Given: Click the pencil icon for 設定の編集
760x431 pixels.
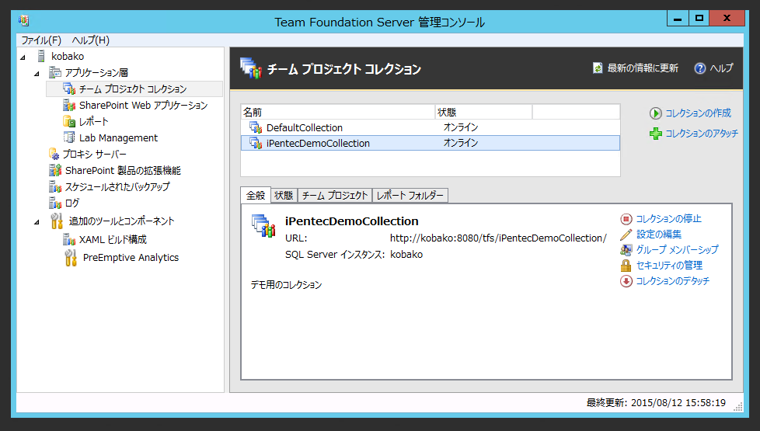Looking at the screenshot, I should click(626, 235).
